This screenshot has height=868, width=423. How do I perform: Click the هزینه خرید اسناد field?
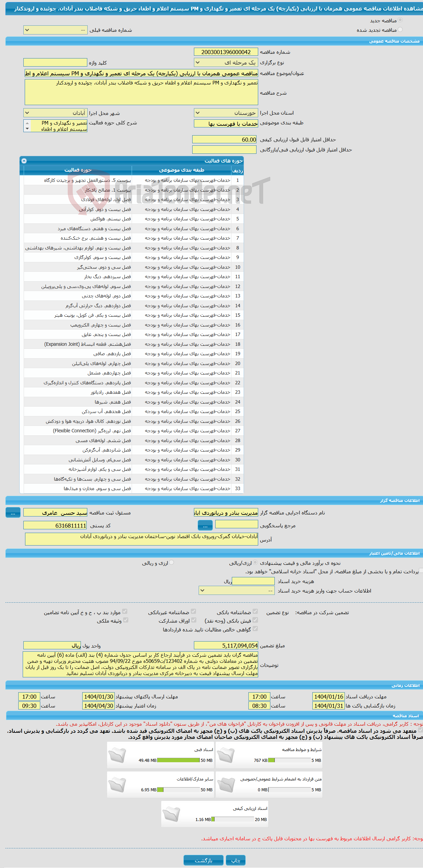(253, 581)
